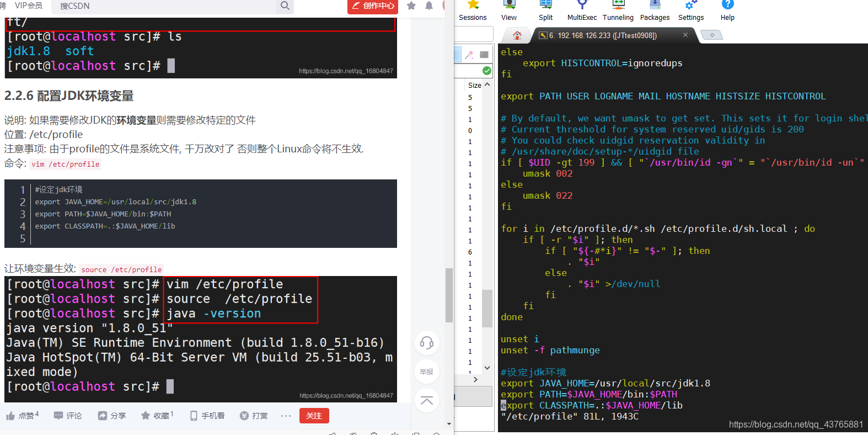Open 评论 comments on the article

[68, 416]
